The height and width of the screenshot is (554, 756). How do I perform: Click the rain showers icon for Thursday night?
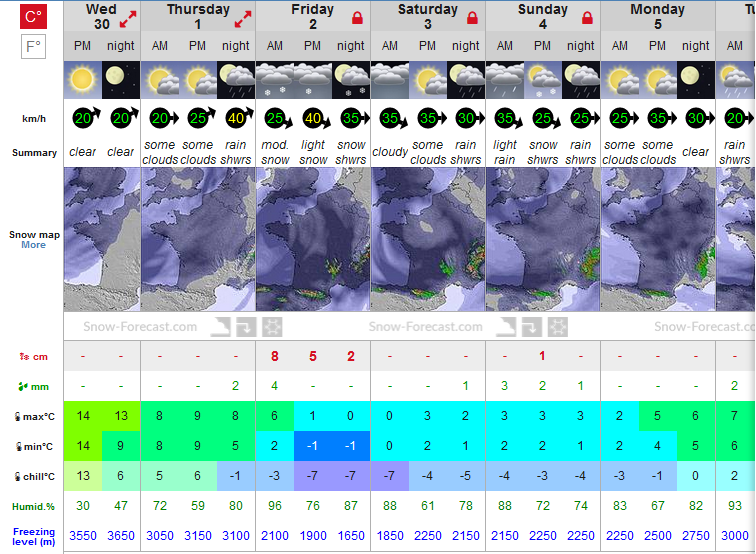(x=236, y=80)
